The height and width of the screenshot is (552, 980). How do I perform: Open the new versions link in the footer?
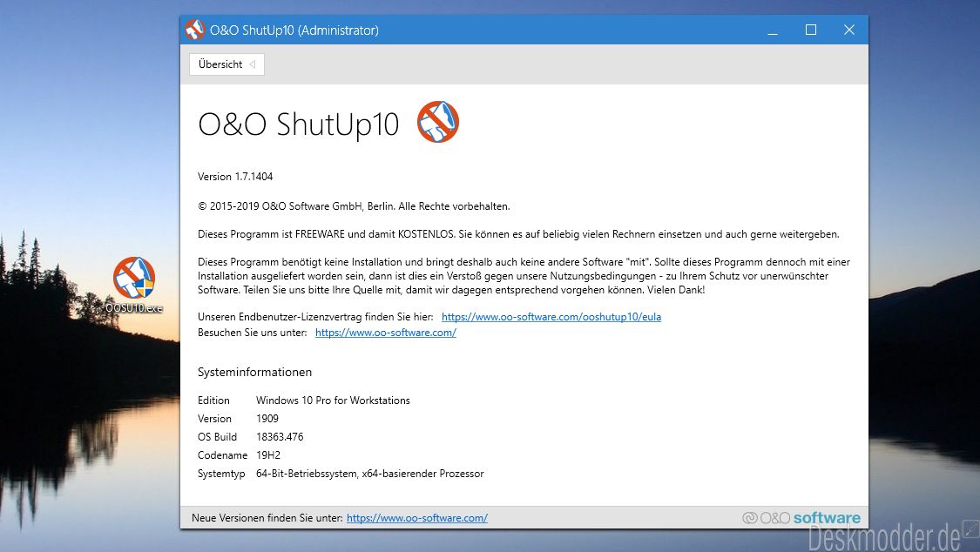(417, 518)
